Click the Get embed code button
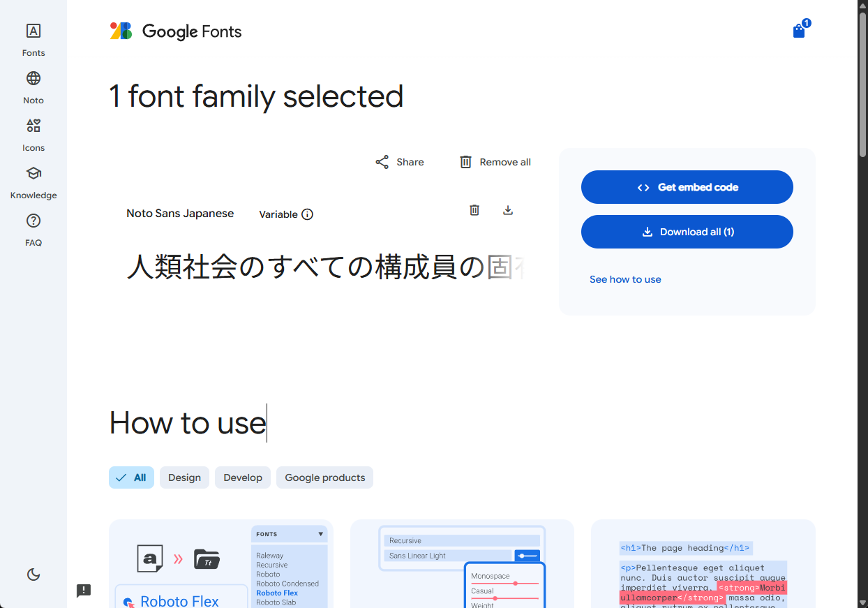 click(687, 187)
